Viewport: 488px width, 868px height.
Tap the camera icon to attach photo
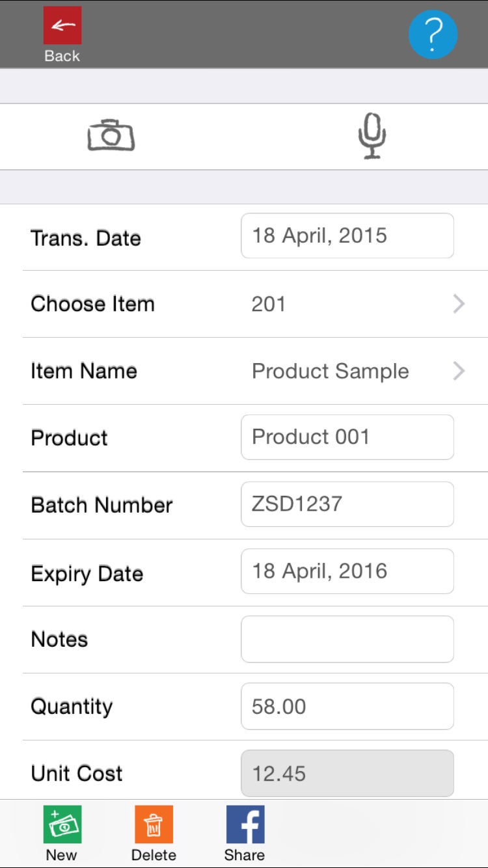click(111, 135)
